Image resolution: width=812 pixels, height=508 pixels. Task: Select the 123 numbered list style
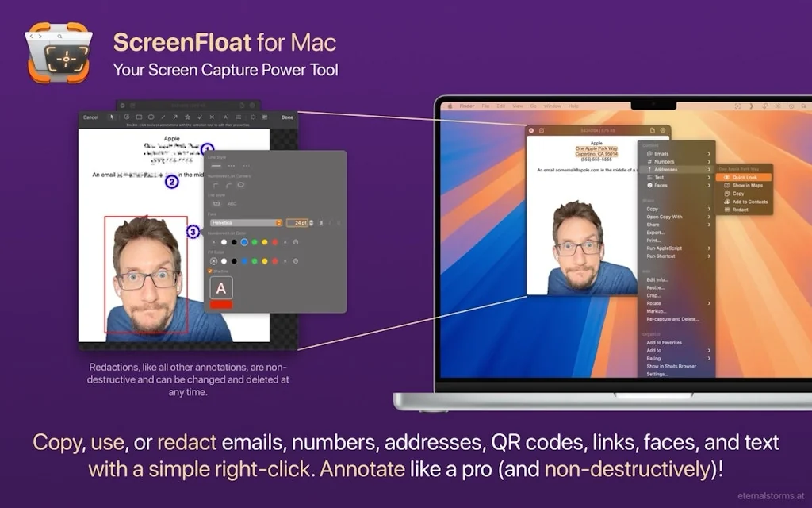click(216, 204)
